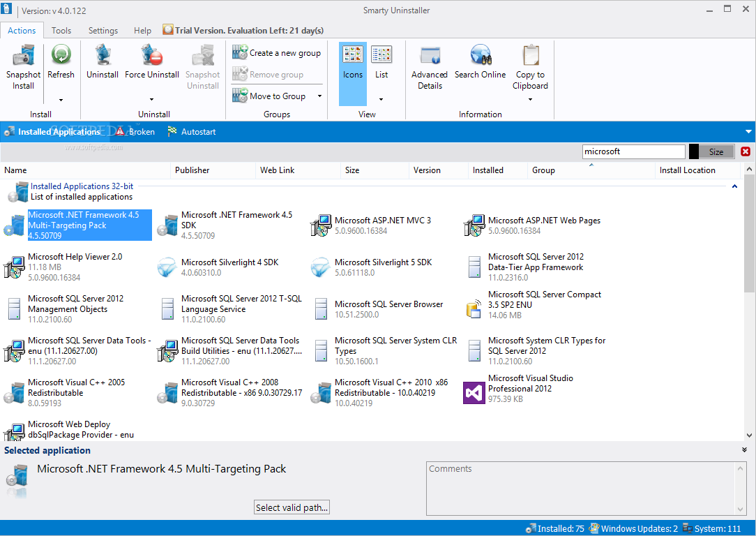Click the trial version notice icon

(x=168, y=30)
